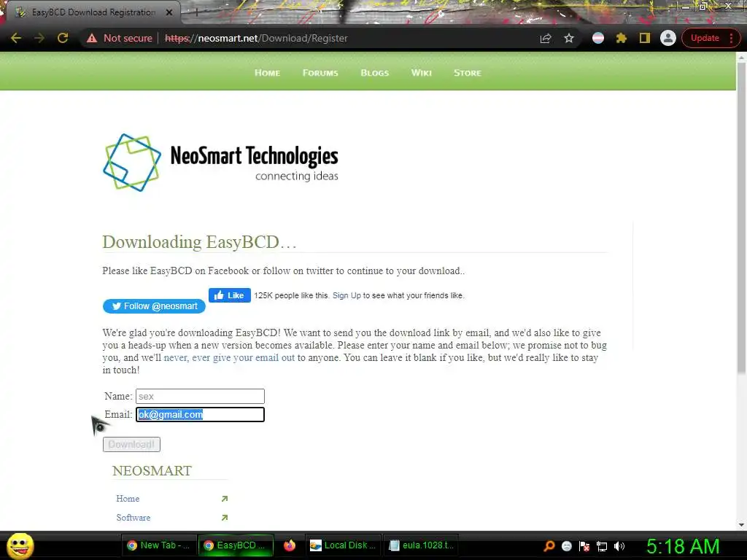
Task: Click the orange magnifier tray icon
Action: pyautogui.click(x=549, y=546)
